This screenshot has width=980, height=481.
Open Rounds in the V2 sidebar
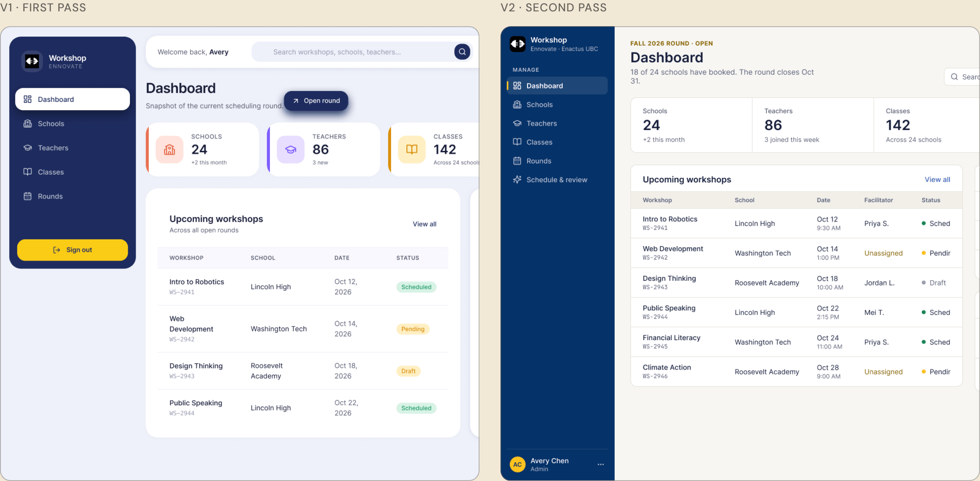(x=557, y=161)
